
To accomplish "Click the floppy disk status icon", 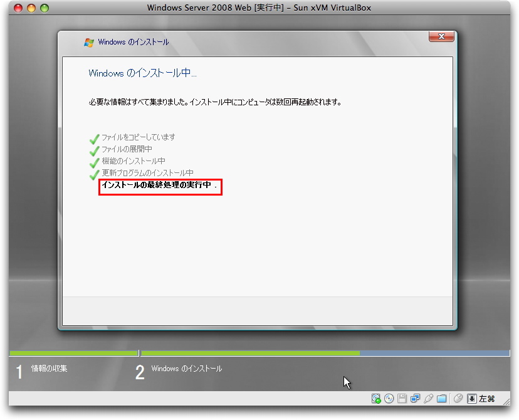I will pyautogui.click(x=402, y=399).
